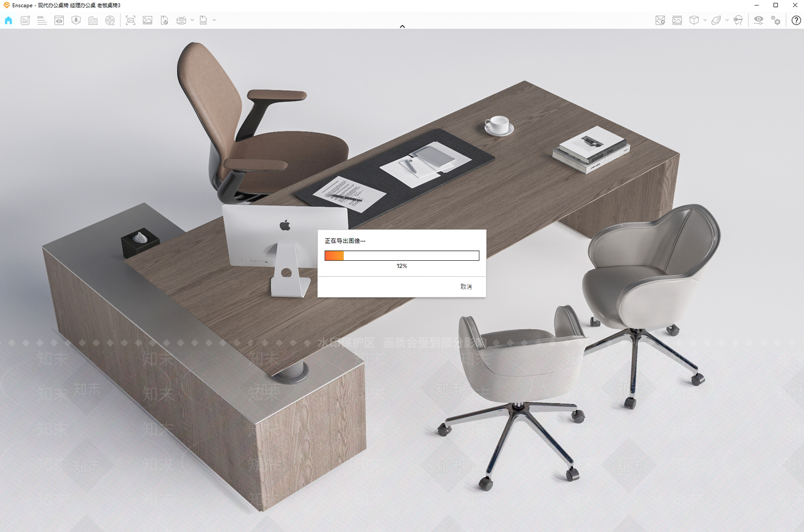This screenshot has height=532, width=804.
Task: Click the 取消 cancel button
Action: tap(466, 286)
